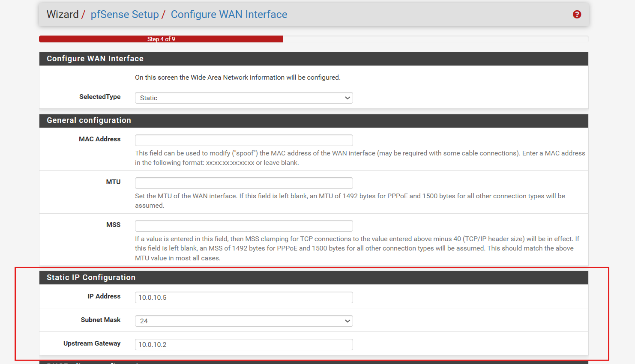Click the Configure WAN Interface breadcrumb link
The height and width of the screenshot is (364, 635).
click(229, 15)
